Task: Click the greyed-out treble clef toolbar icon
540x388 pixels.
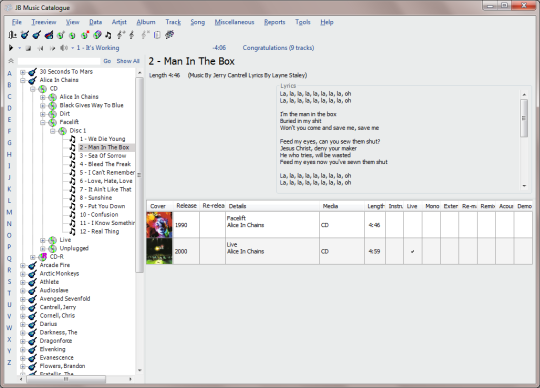Action: coord(145,35)
